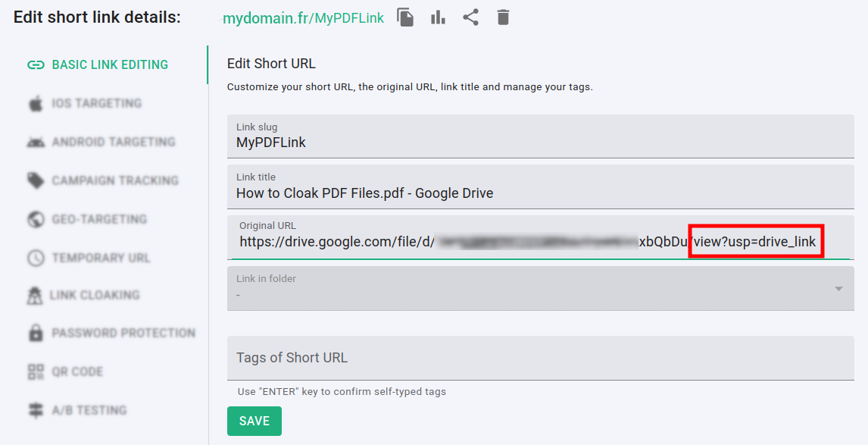Open link statistics bar chart icon
Image resolution: width=868 pixels, height=445 pixels.
point(438,17)
